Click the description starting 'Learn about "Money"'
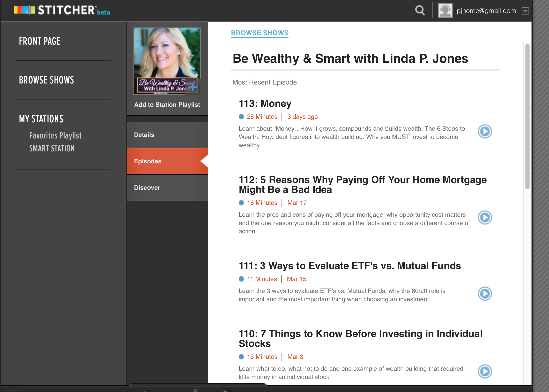This screenshot has width=549, height=392. click(x=352, y=137)
